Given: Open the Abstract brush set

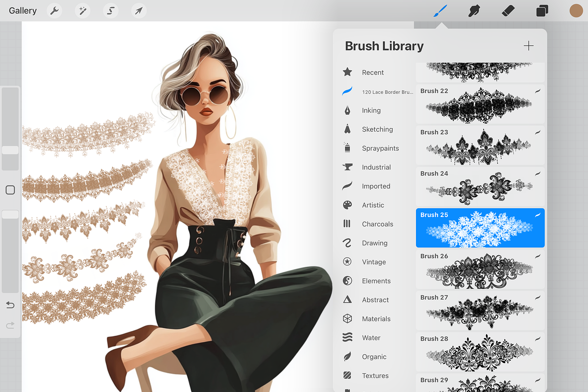Looking at the screenshot, I should (376, 300).
